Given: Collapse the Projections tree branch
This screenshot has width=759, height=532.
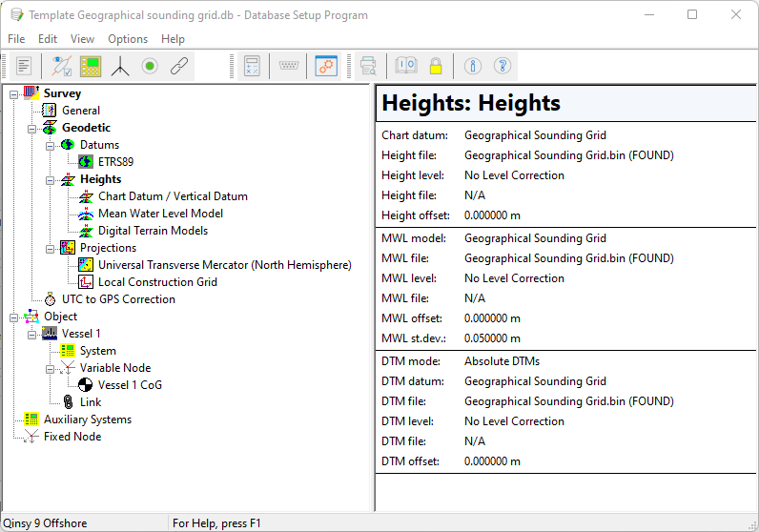Looking at the screenshot, I should pos(50,248).
